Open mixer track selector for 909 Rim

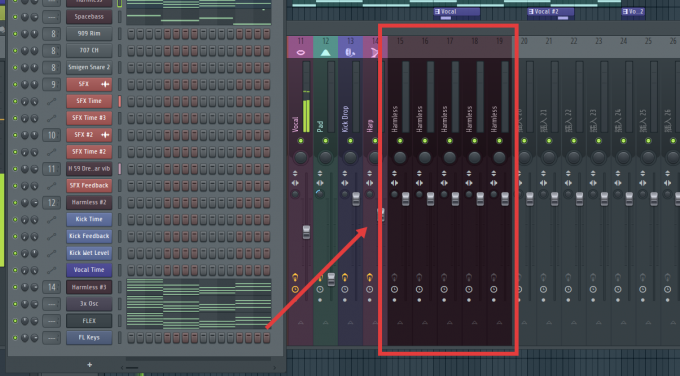pos(51,34)
